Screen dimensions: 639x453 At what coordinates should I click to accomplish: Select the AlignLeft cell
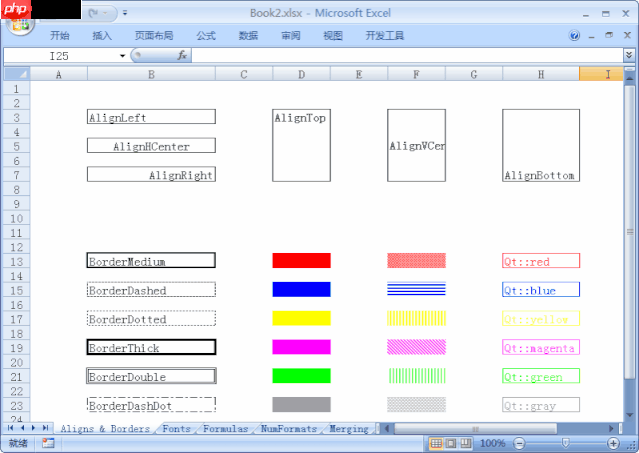click(x=151, y=117)
